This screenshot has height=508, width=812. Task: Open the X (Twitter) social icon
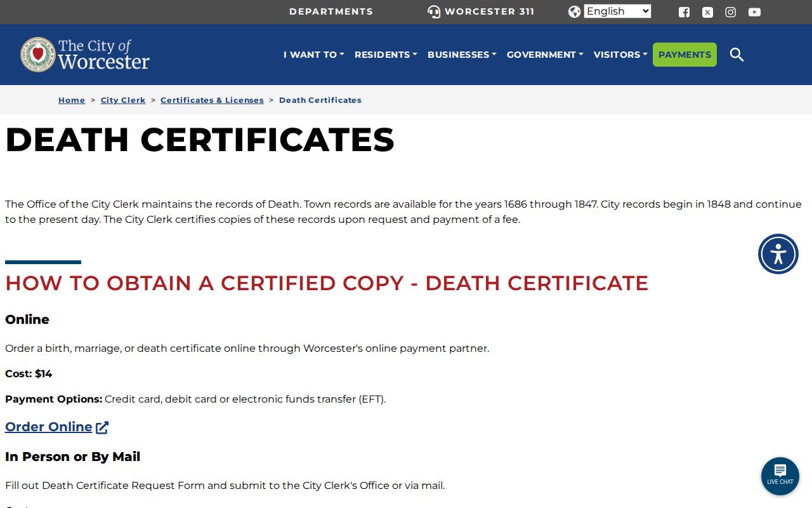click(x=707, y=12)
